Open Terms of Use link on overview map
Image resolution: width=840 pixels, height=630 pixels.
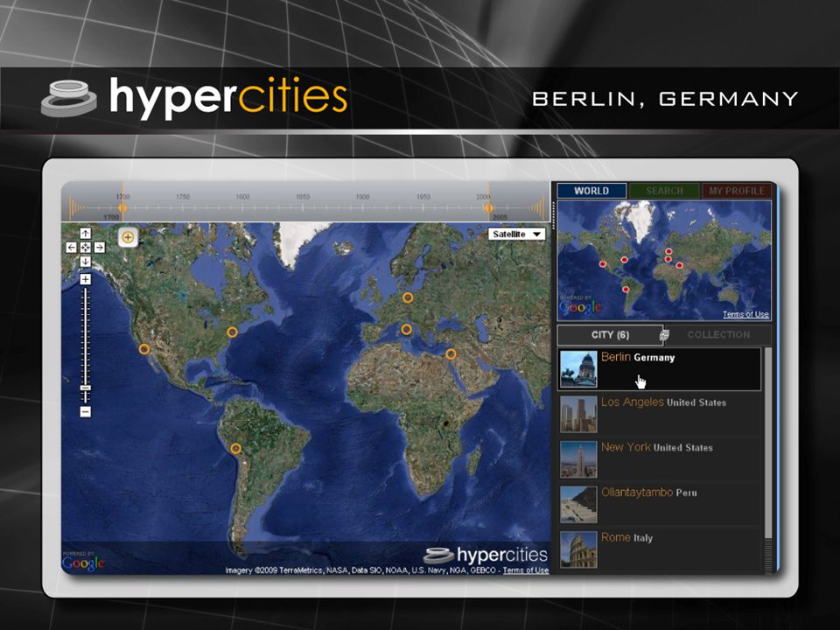coord(745,314)
